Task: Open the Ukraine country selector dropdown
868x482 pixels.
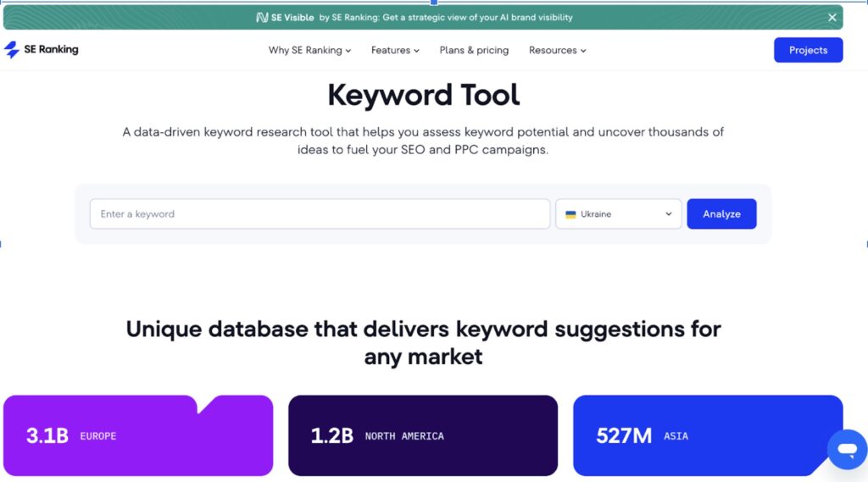Action: pos(619,214)
